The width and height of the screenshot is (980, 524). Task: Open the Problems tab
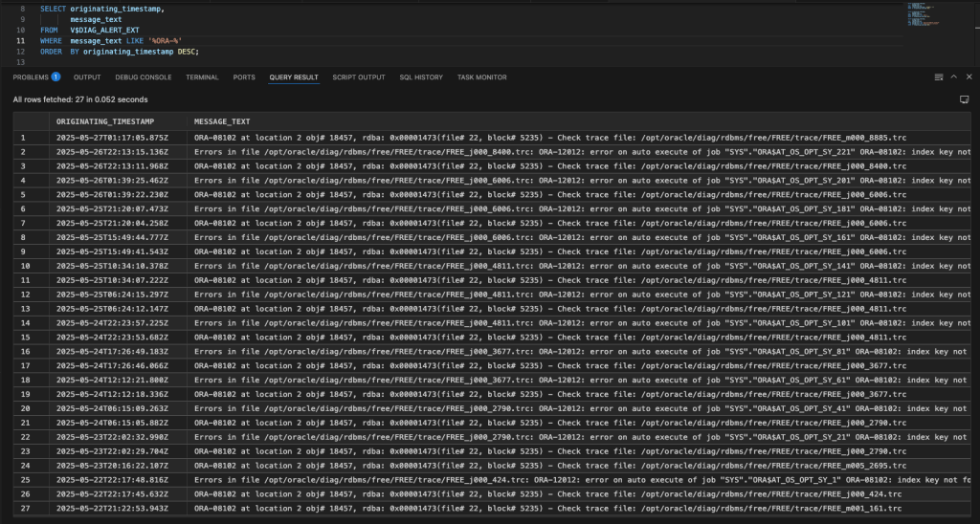[x=31, y=76]
